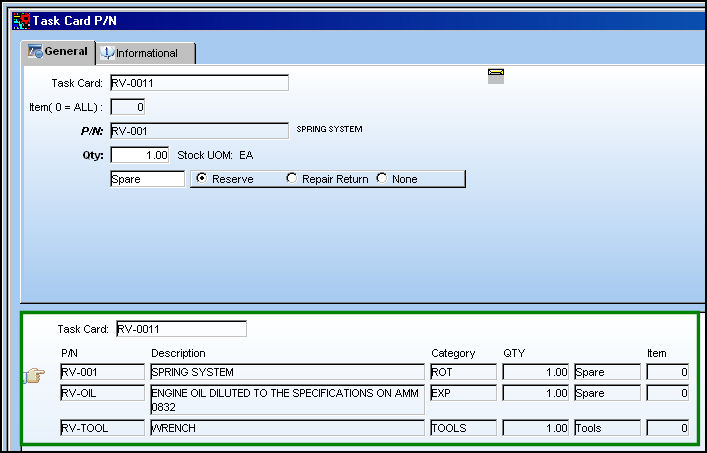Image resolution: width=707 pixels, height=453 pixels.
Task: Click the Stock UOM: EA label
Action: (x=215, y=156)
